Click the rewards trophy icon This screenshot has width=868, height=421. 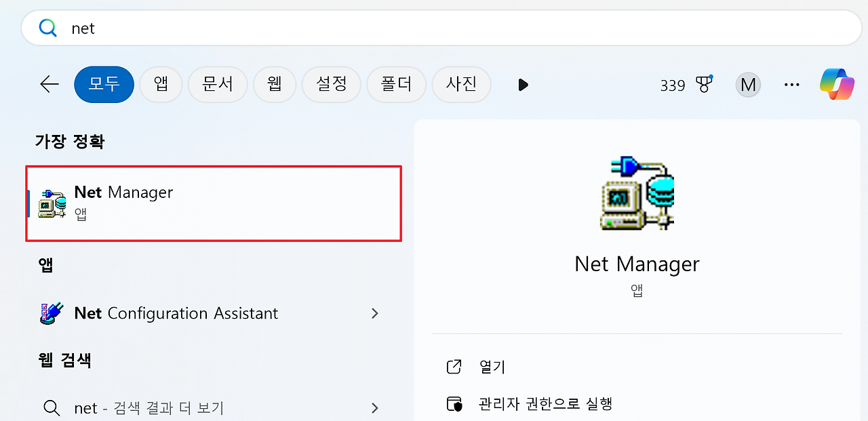(705, 84)
